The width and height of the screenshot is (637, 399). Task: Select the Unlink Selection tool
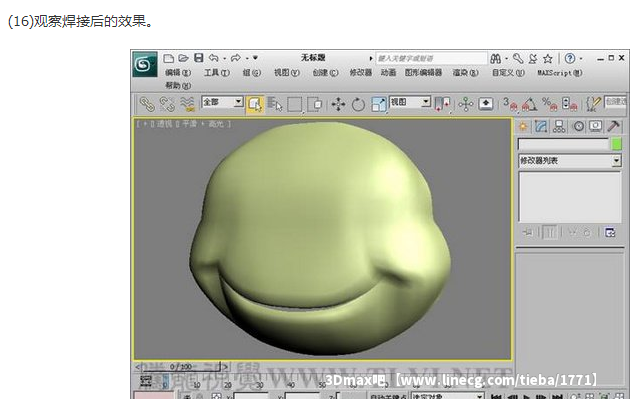coord(167,104)
